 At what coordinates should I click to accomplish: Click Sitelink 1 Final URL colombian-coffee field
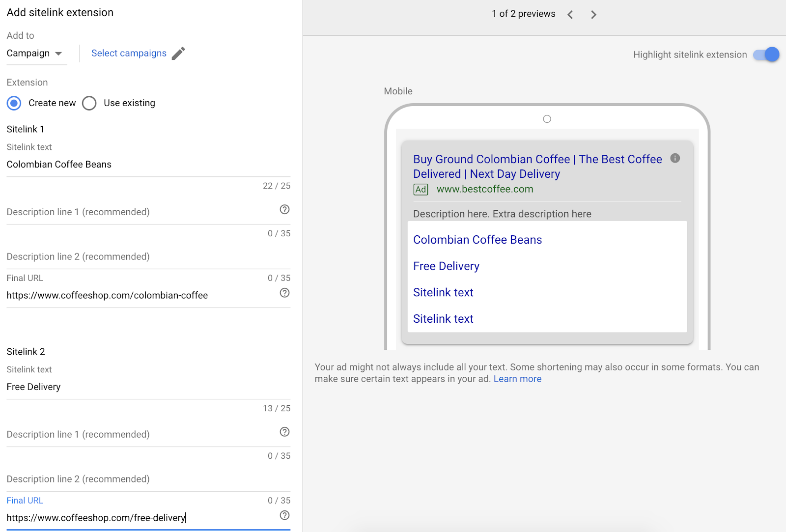[x=138, y=295]
